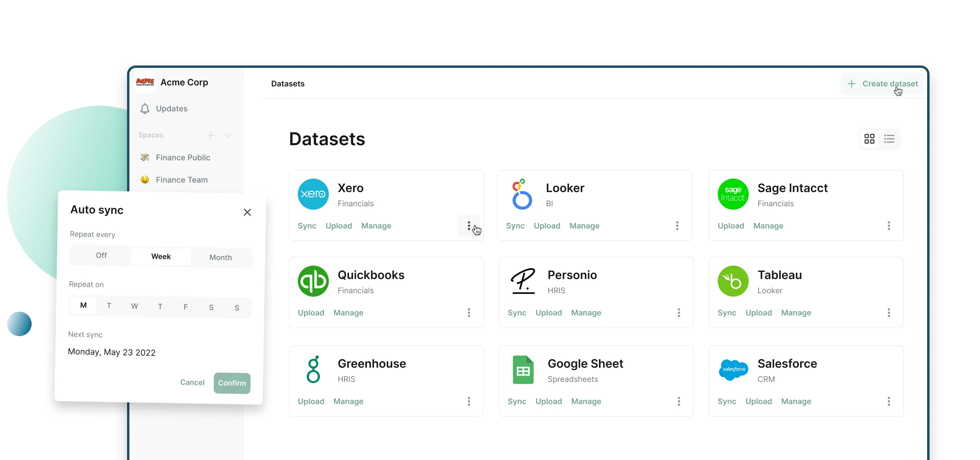Manage the Google Sheet dataset
This screenshot has width=980, height=460.
pyautogui.click(x=586, y=401)
